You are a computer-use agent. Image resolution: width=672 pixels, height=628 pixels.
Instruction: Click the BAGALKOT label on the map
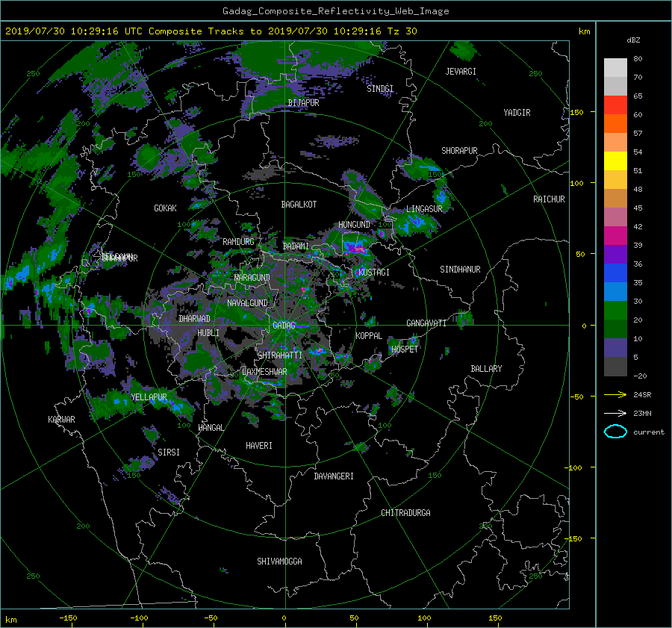click(x=299, y=205)
